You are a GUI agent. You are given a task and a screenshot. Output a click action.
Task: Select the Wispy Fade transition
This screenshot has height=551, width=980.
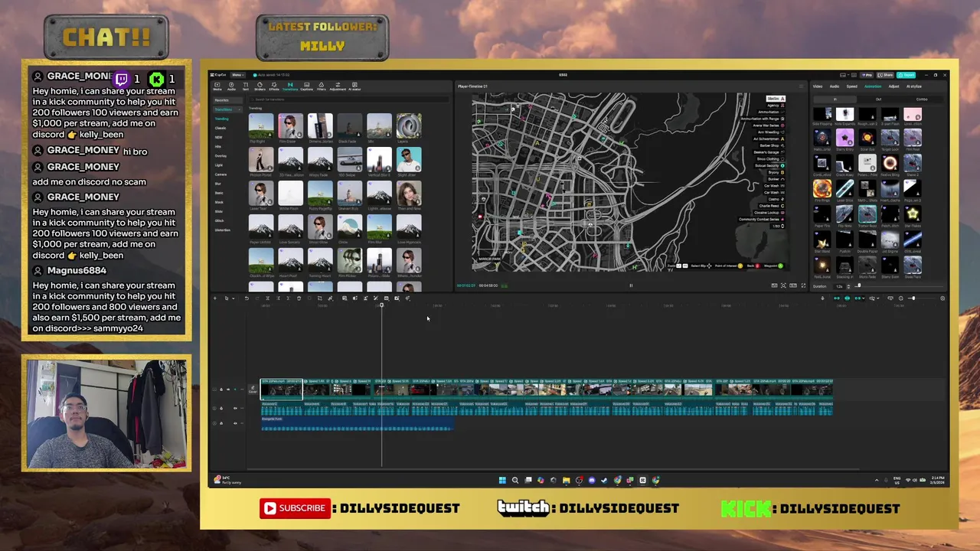click(320, 164)
